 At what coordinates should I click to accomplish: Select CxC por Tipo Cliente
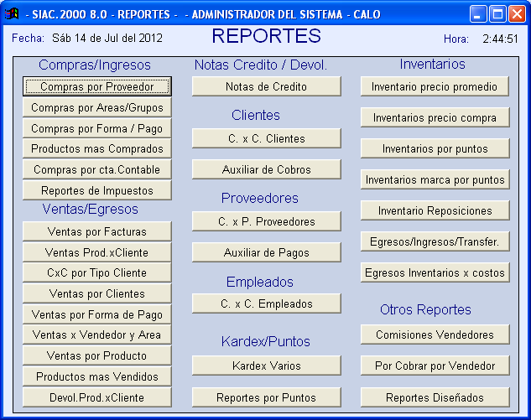[x=97, y=272]
